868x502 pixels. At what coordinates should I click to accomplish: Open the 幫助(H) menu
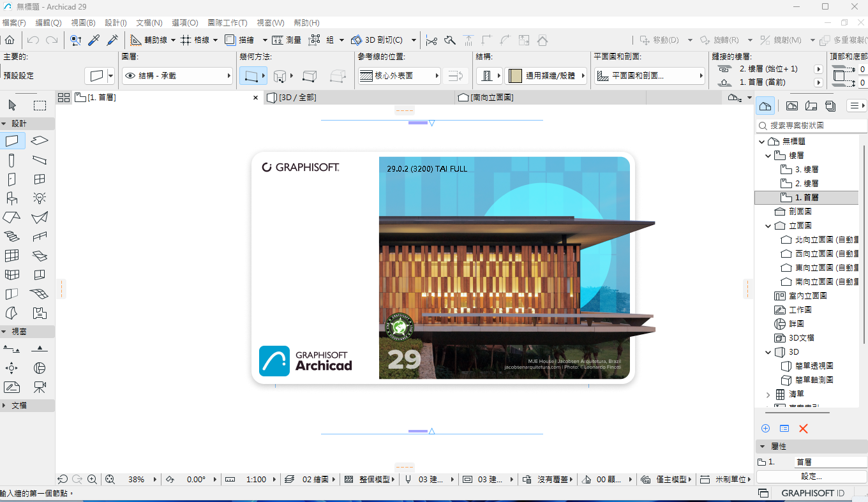[306, 23]
